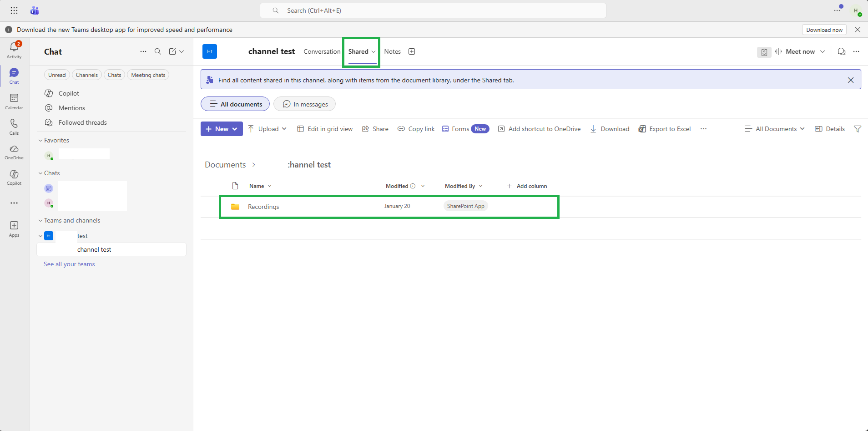Show more apps via the rail ellipsis

pyautogui.click(x=14, y=203)
